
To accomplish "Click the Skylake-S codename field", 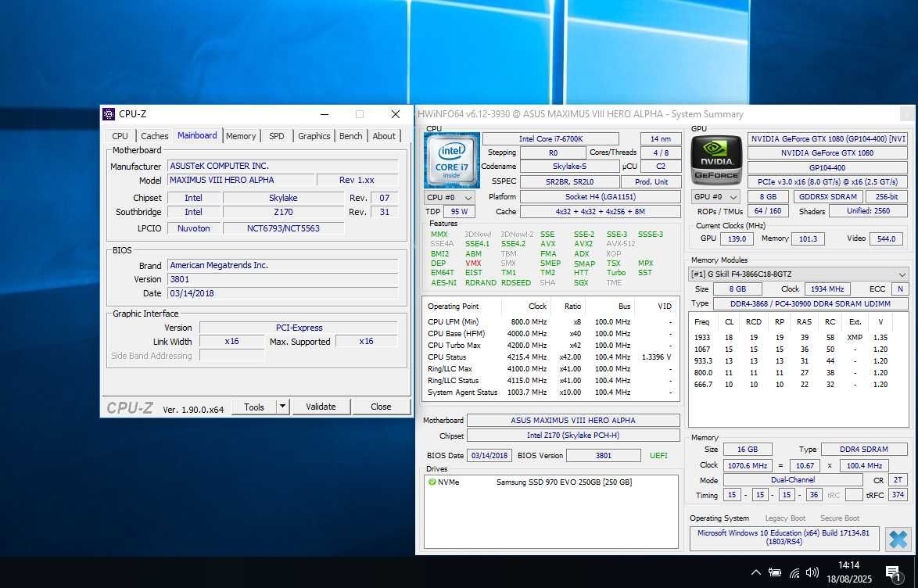I will [x=569, y=167].
